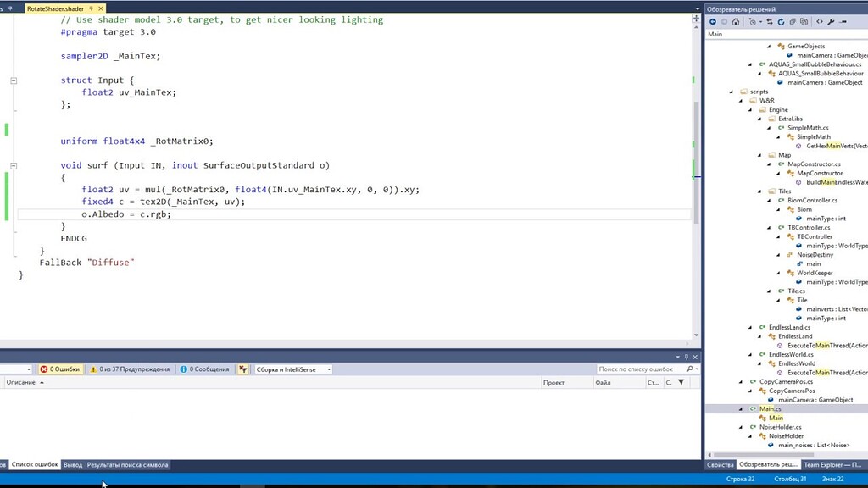The width and height of the screenshot is (868, 488).
Task: Open the Сборка и IntelliSense dropdown
Action: click(292, 369)
